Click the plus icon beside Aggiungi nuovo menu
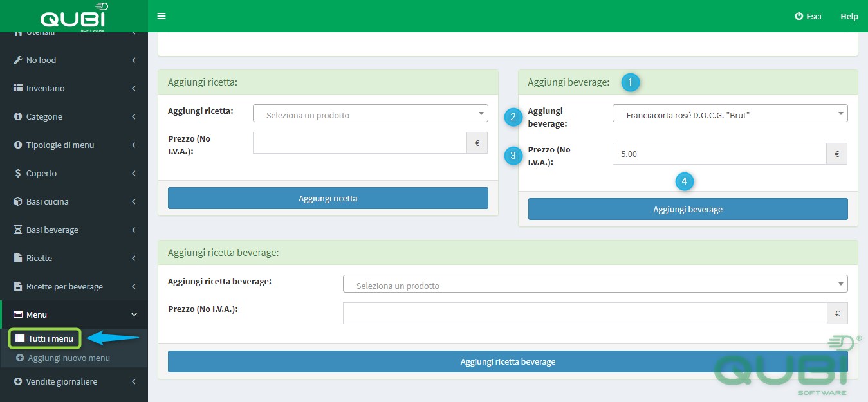This screenshot has width=868, height=402. coord(20,358)
